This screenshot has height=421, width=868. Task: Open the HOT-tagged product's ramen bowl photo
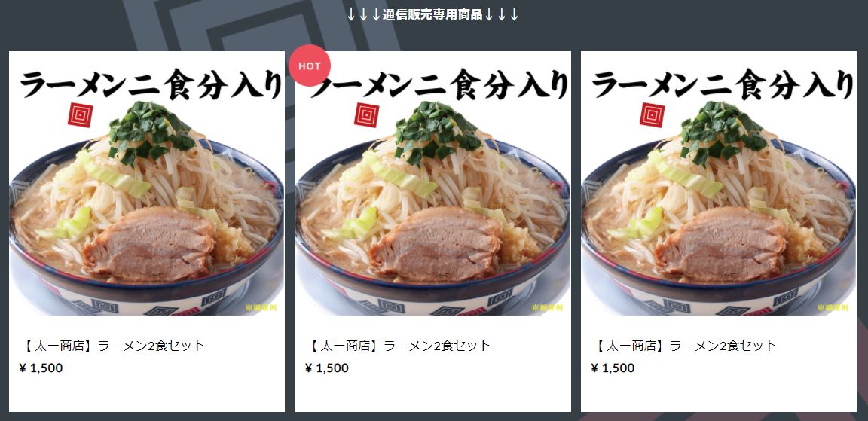433,183
